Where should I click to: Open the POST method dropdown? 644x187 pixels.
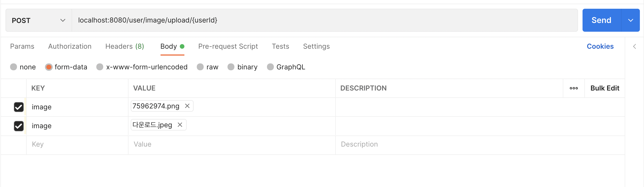click(39, 20)
